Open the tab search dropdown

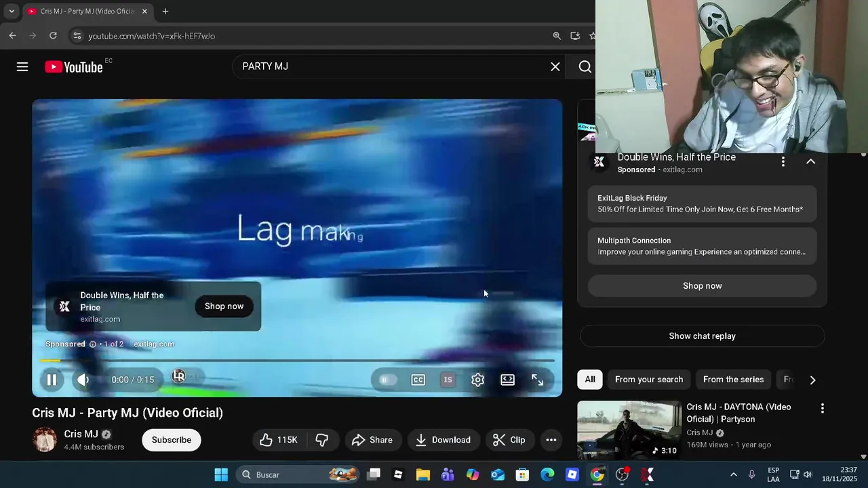(x=12, y=12)
